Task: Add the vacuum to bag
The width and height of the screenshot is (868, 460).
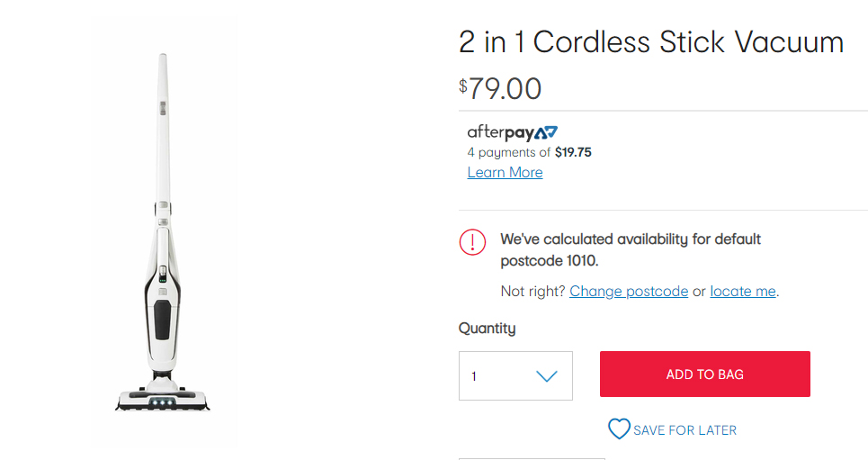Action: tap(704, 374)
